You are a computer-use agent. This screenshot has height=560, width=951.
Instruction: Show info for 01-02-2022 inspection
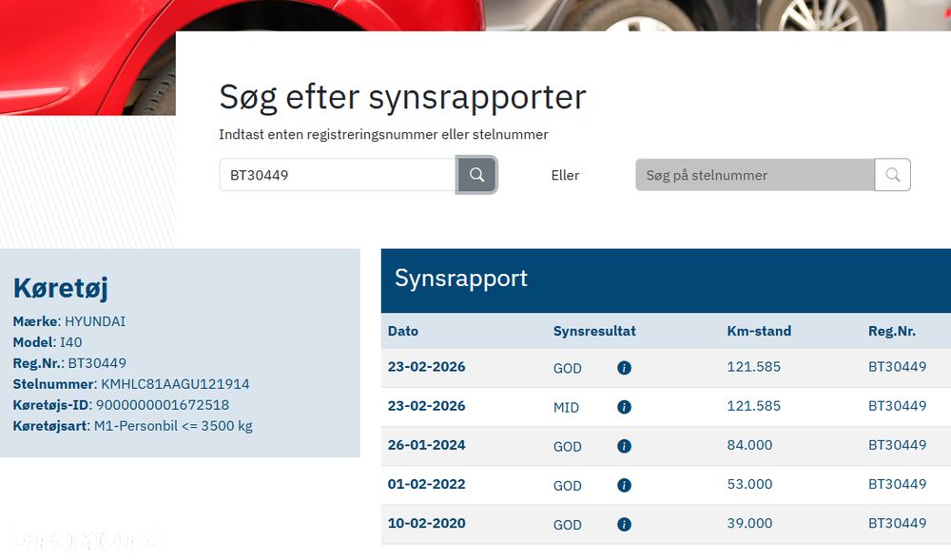click(624, 485)
